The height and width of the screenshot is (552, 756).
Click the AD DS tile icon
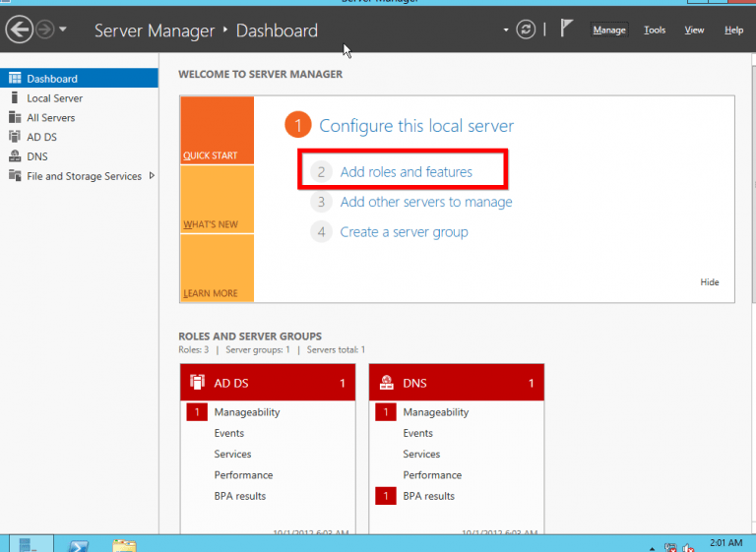point(197,382)
